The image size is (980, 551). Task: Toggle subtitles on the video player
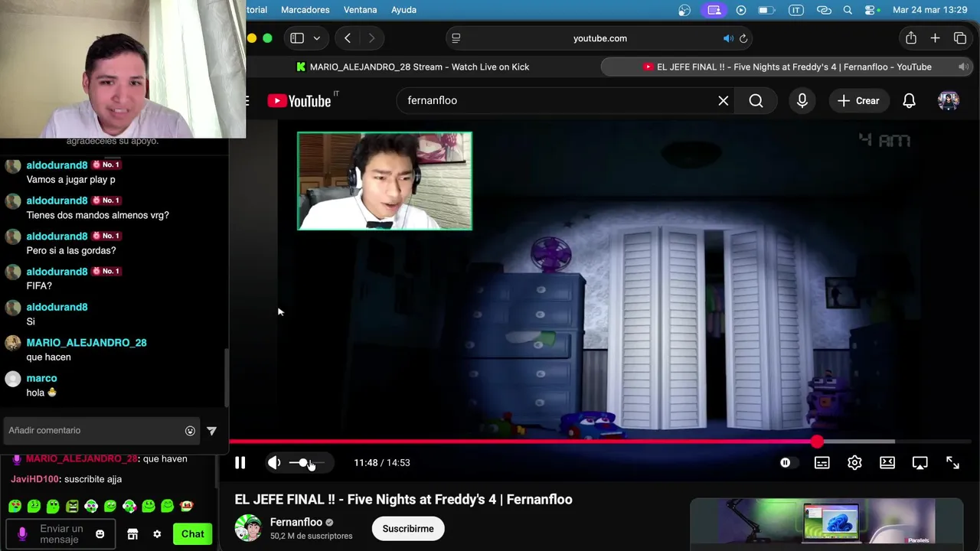[822, 462]
